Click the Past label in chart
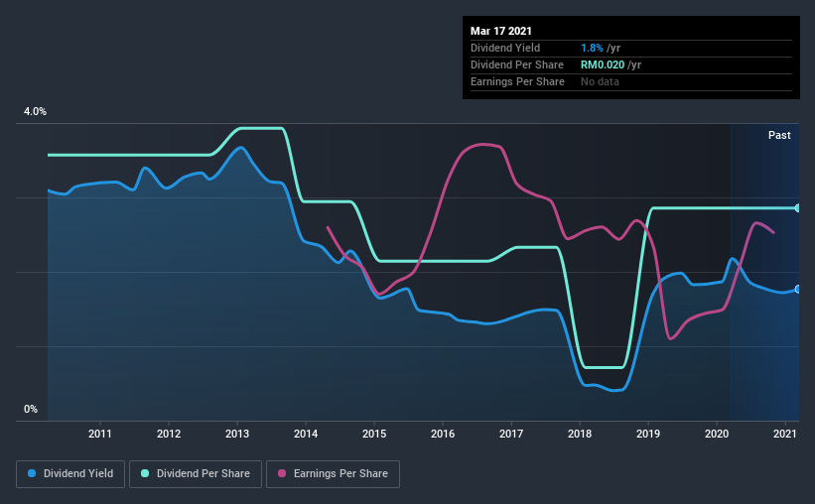The height and width of the screenshot is (504, 815). click(779, 135)
